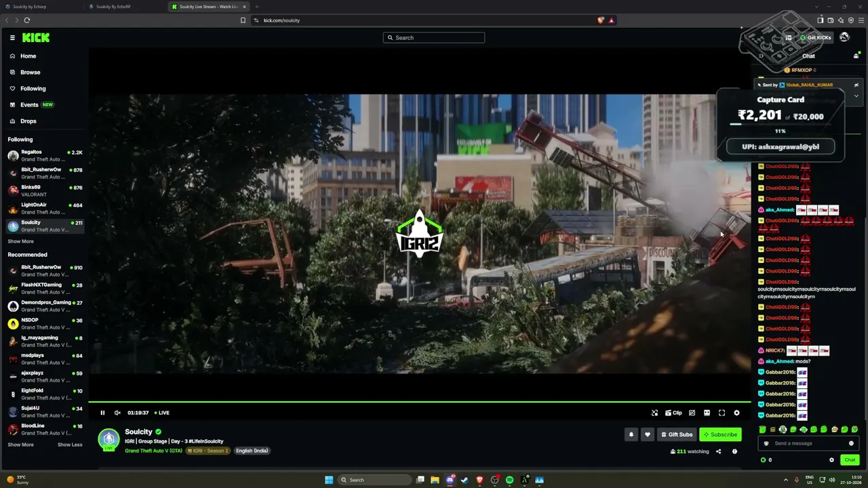Pause the live stream playback
The width and height of the screenshot is (868, 488).
tap(102, 413)
